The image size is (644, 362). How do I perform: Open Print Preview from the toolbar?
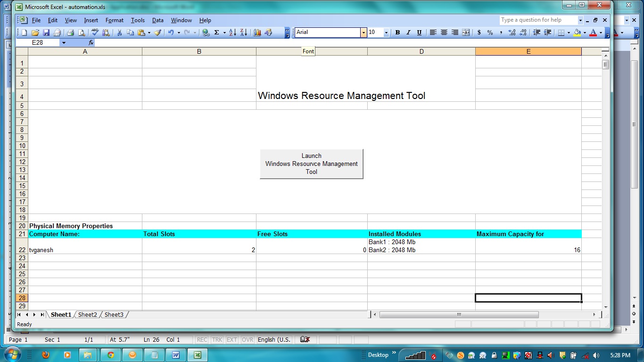point(82,32)
